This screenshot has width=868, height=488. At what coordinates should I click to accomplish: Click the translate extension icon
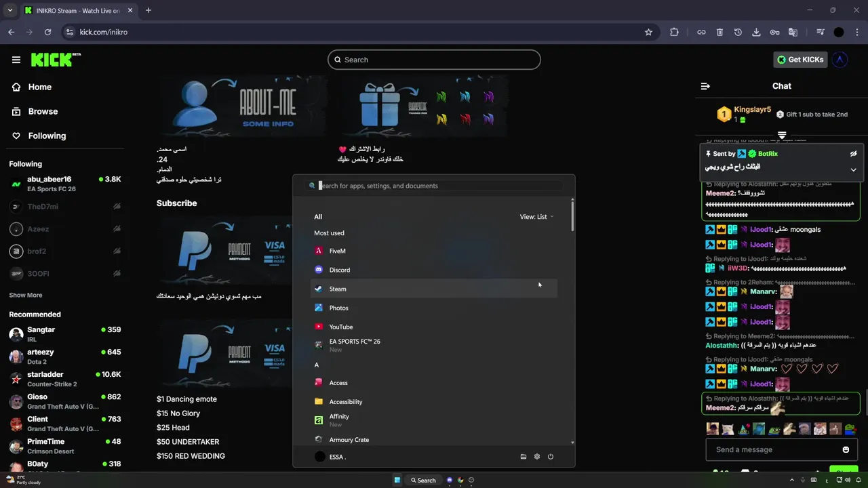click(x=793, y=32)
